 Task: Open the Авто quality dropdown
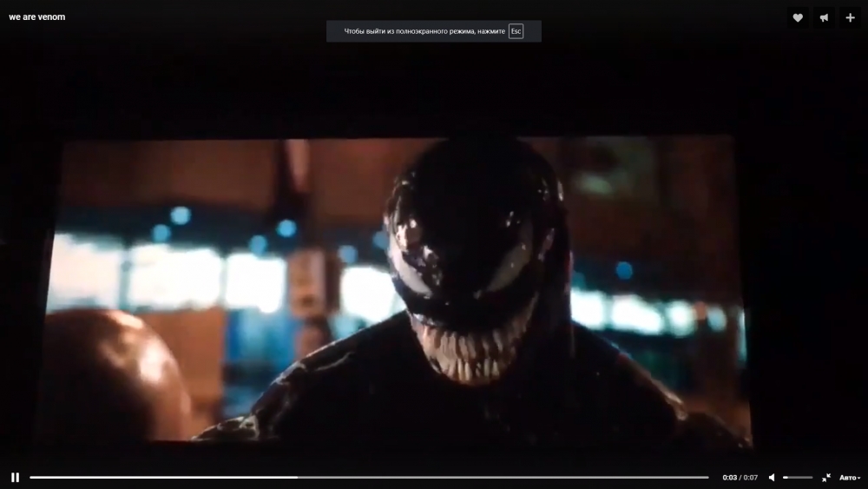coord(850,478)
